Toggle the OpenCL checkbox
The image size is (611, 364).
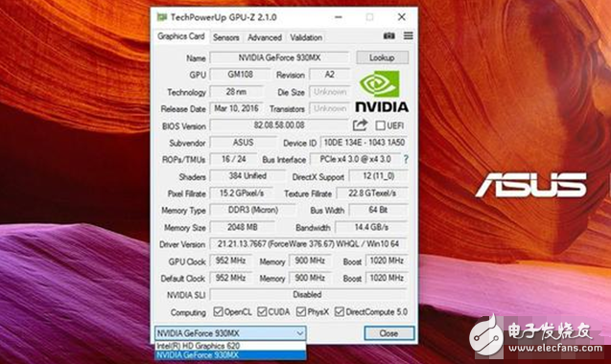click(219, 312)
